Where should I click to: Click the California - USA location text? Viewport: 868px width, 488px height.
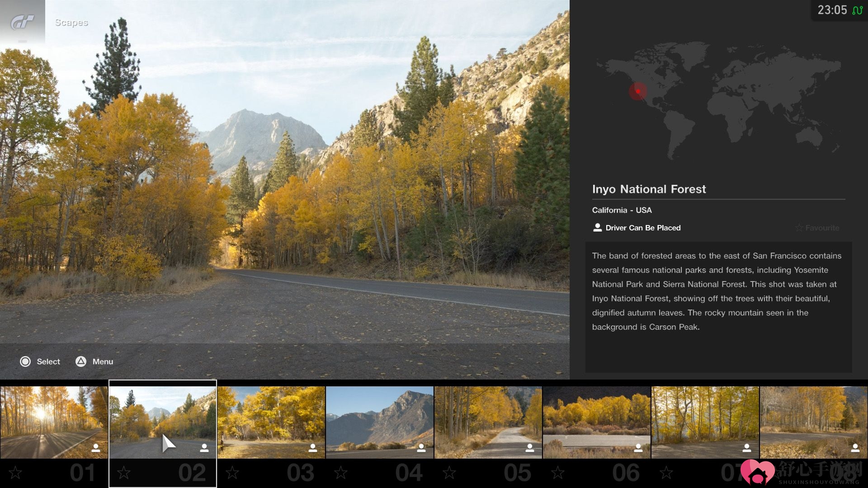[622, 210]
